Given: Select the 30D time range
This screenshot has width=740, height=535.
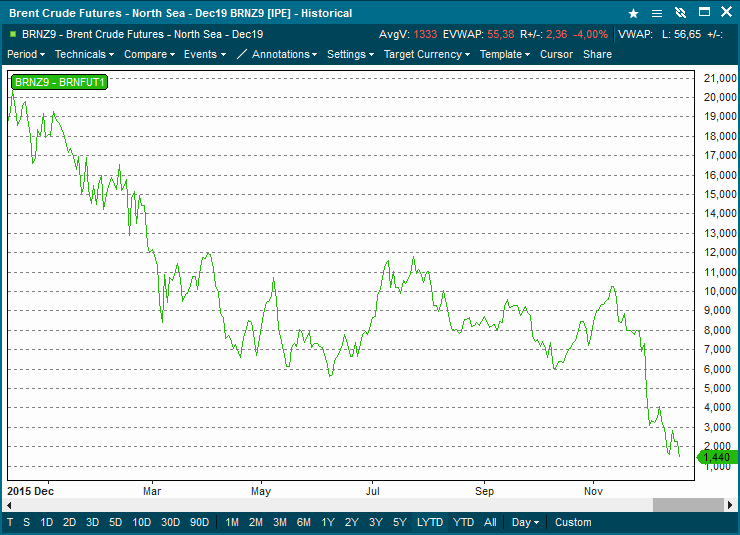Looking at the screenshot, I should [170, 522].
